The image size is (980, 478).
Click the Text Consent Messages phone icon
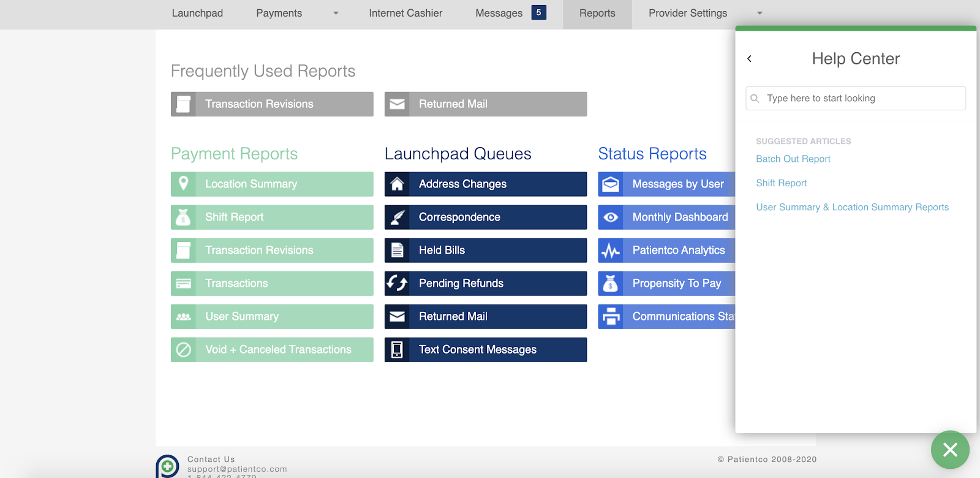(397, 349)
